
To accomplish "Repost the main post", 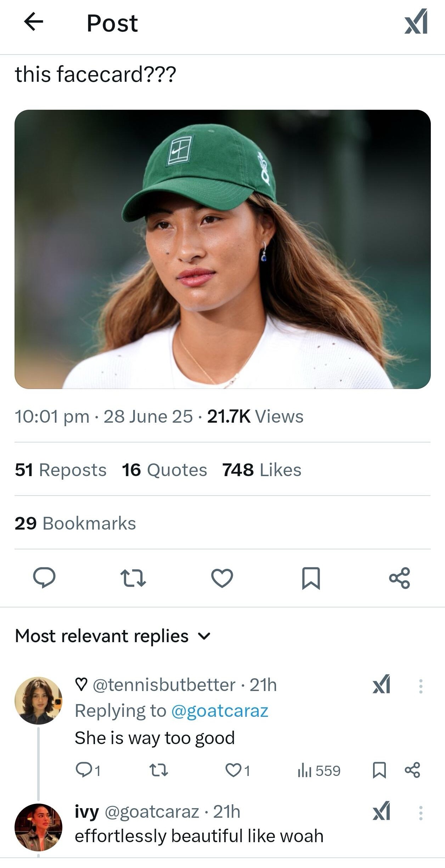I will pyautogui.click(x=133, y=578).
